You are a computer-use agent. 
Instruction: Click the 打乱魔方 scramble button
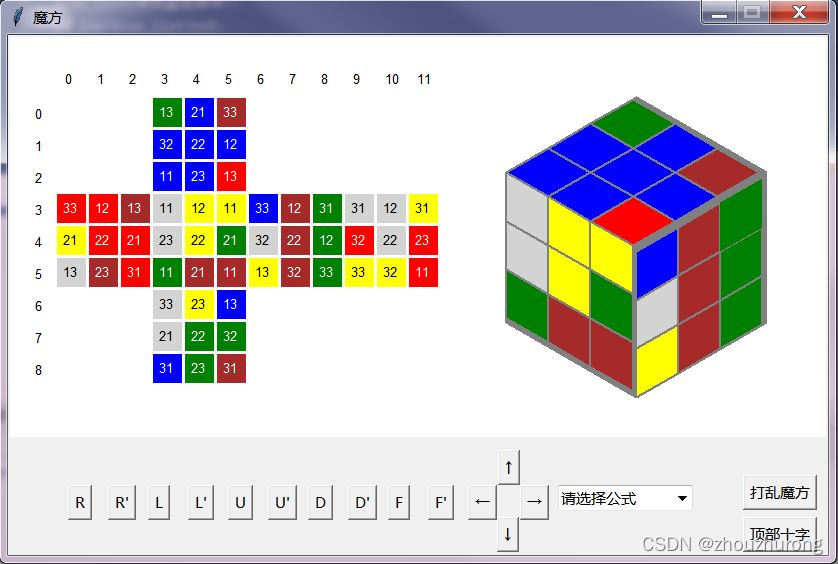coord(780,492)
